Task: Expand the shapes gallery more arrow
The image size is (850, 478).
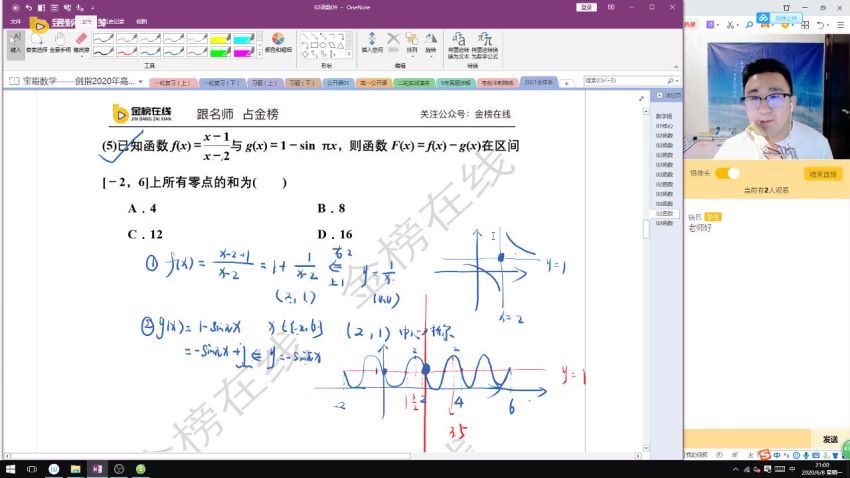Action: coord(350,54)
